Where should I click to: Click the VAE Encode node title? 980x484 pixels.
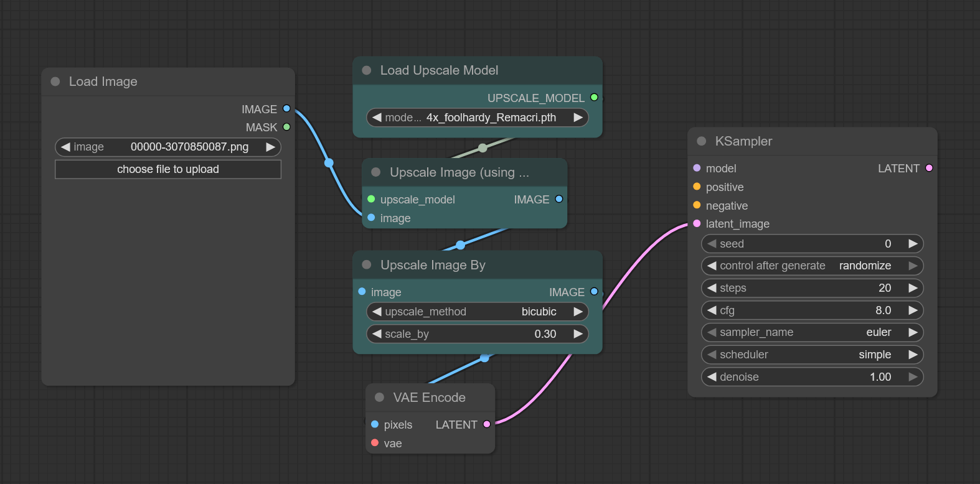429,397
